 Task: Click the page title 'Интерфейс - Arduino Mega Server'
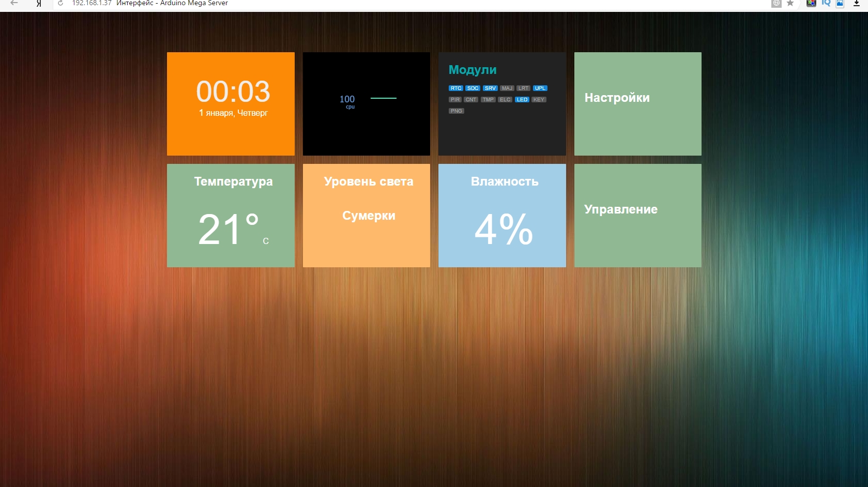[172, 3]
